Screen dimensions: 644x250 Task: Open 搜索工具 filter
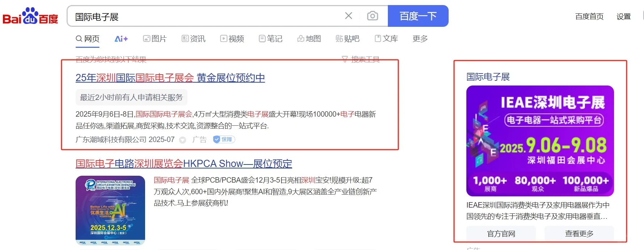point(361,59)
